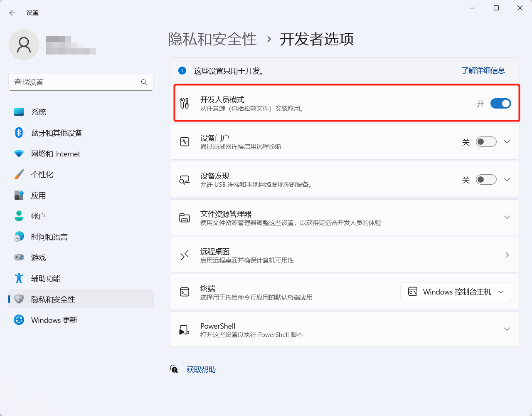Enable the 设备门户 toggle
The height and width of the screenshot is (416, 532).
(x=486, y=142)
